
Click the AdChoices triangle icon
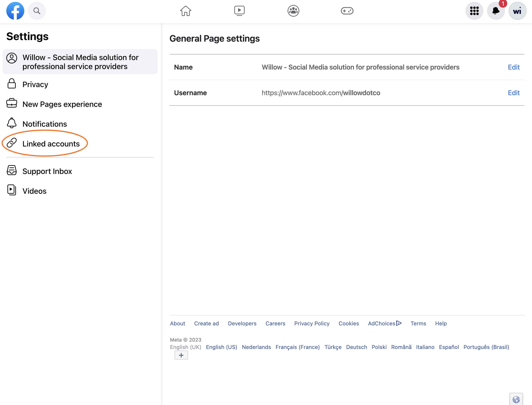(x=399, y=323)
